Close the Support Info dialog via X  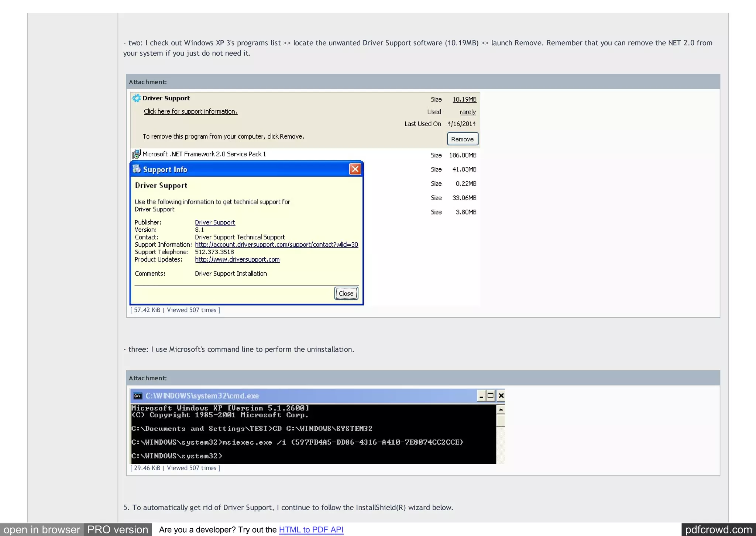pyautogui.click(x=355, y=169)
